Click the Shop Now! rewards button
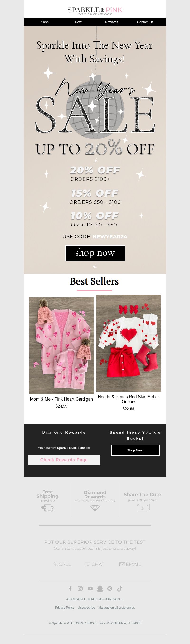The width and height of the screenshot is (190, 644). (135, 450)
